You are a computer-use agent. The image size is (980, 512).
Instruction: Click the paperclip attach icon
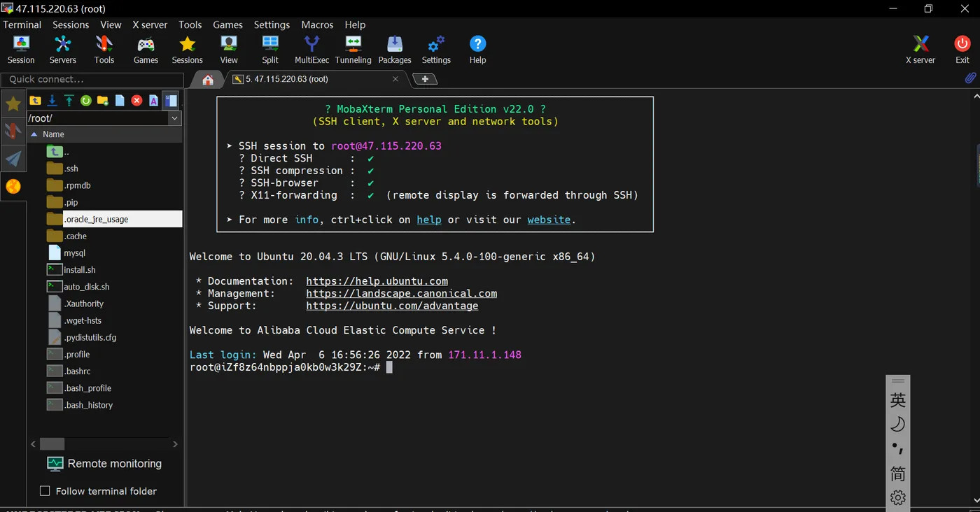coord(970,78)
